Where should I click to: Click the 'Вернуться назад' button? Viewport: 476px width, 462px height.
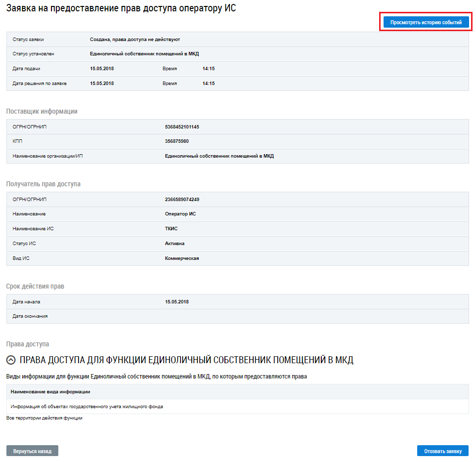click(x=32, y=451)
